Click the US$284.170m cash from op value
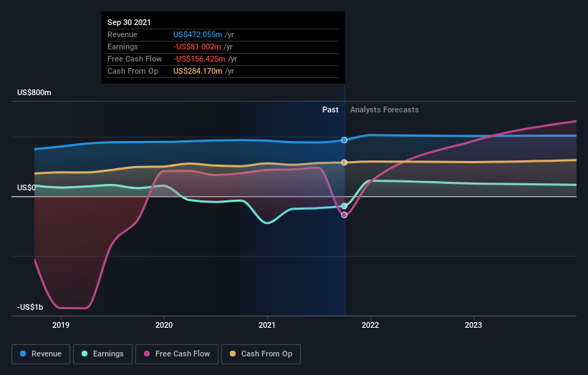 198,71
